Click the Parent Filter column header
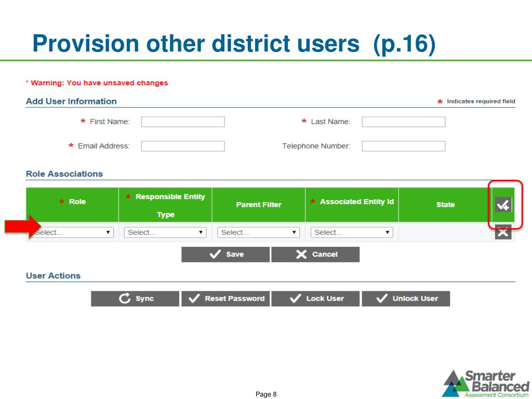532x399 pixels. tap(259, 205)
